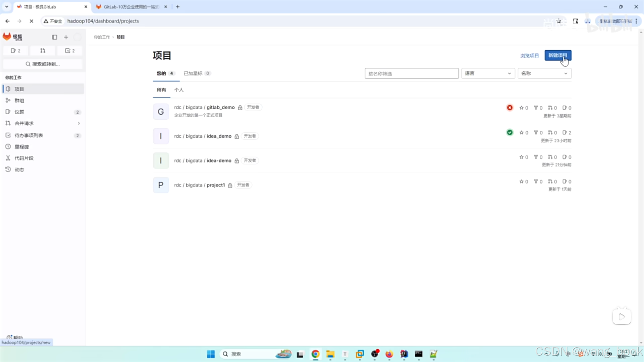Click the P avatar of project1
The image size is (644, 362).
pos(161,185)
